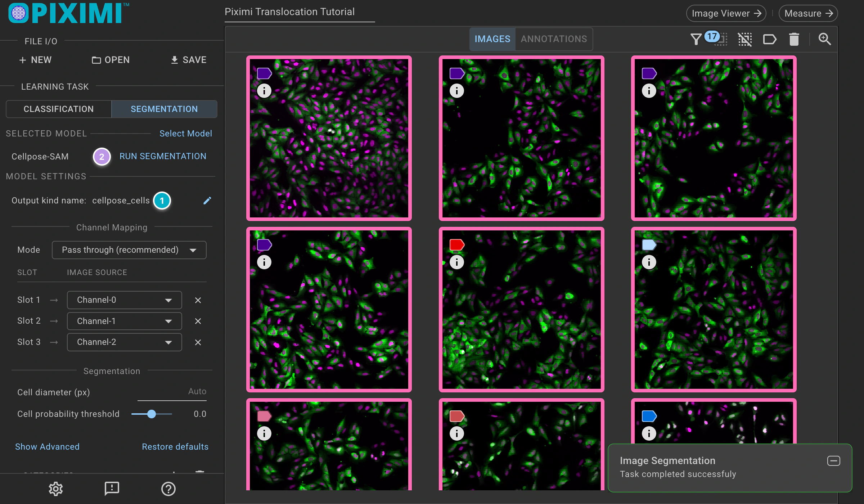Select the red-tagged image thumbnail

click(522, 310)
